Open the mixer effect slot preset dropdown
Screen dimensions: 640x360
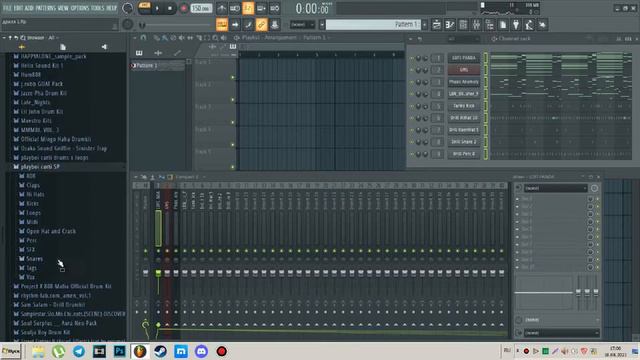(x=556, y=188)
